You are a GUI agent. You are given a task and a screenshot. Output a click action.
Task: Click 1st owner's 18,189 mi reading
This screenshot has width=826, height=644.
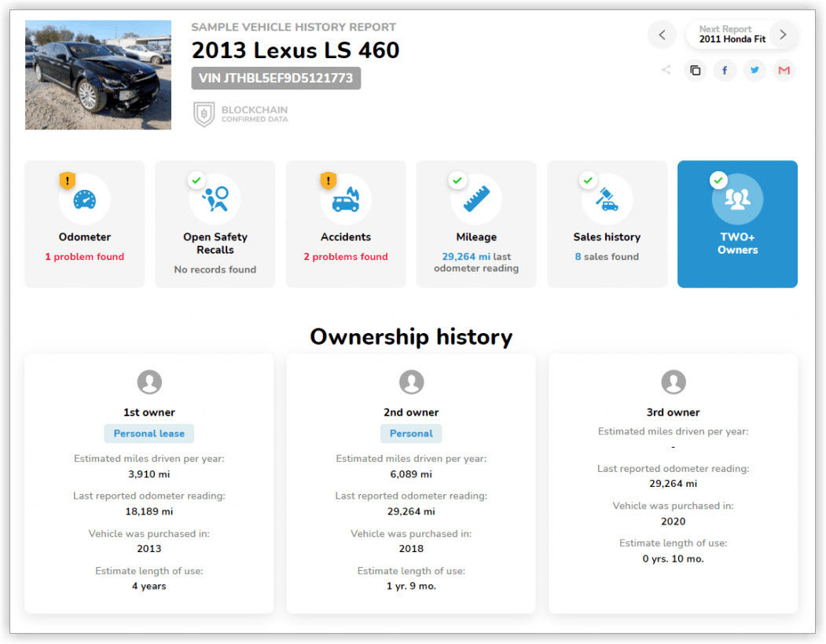point(149,512)
